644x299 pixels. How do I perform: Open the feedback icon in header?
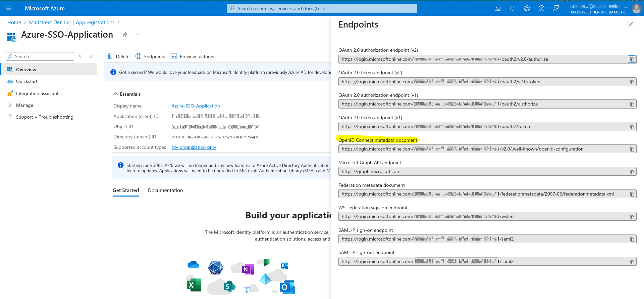click(x=556, y=8)
